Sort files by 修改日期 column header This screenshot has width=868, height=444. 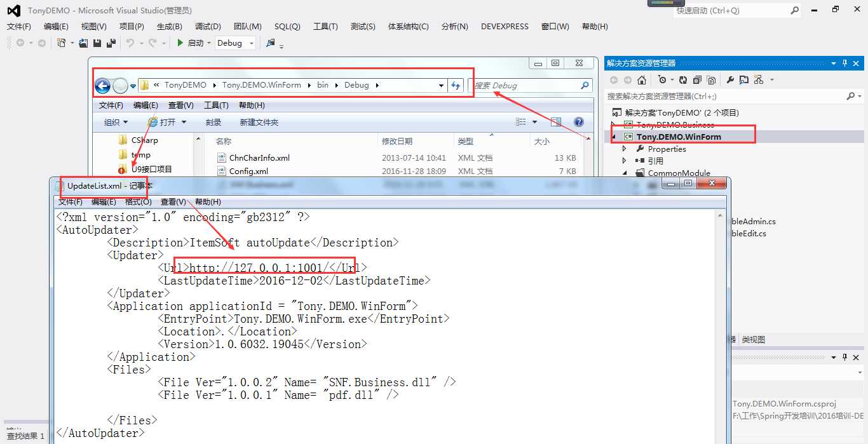point(397,141)
